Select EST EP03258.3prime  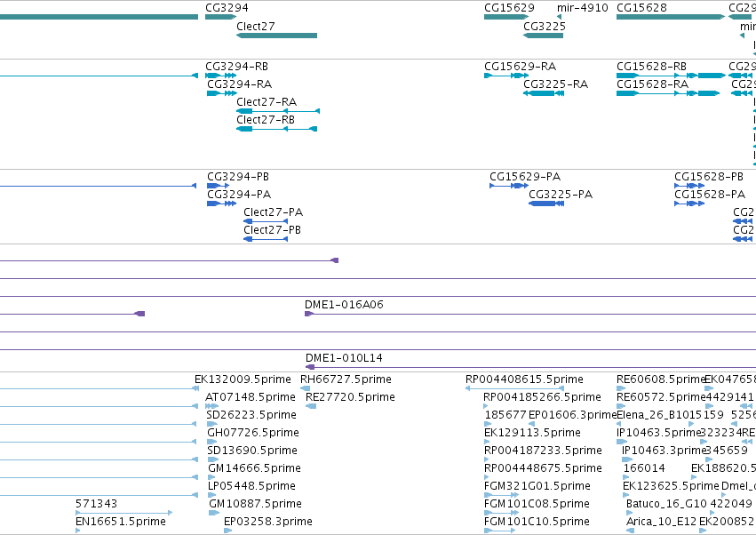click(267, 522)
